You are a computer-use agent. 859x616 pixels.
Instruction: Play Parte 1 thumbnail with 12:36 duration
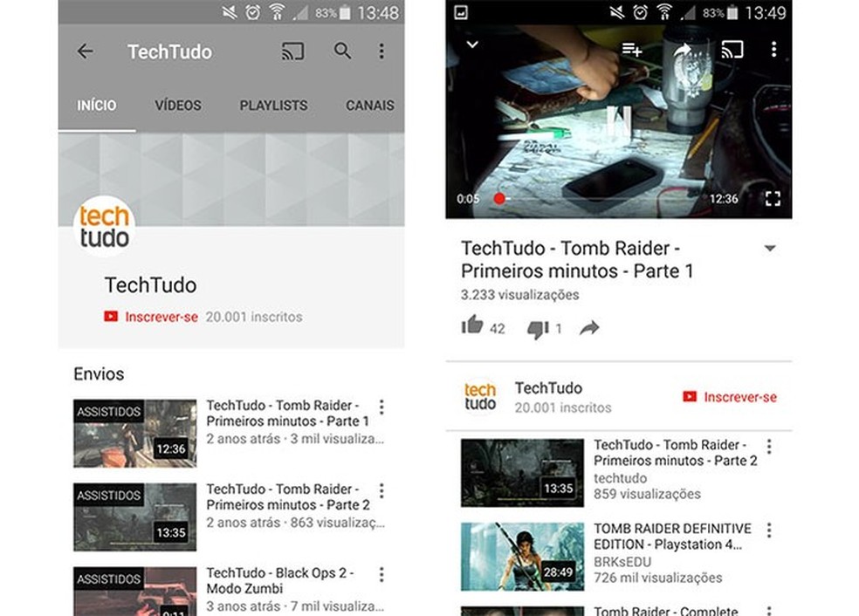134,433
